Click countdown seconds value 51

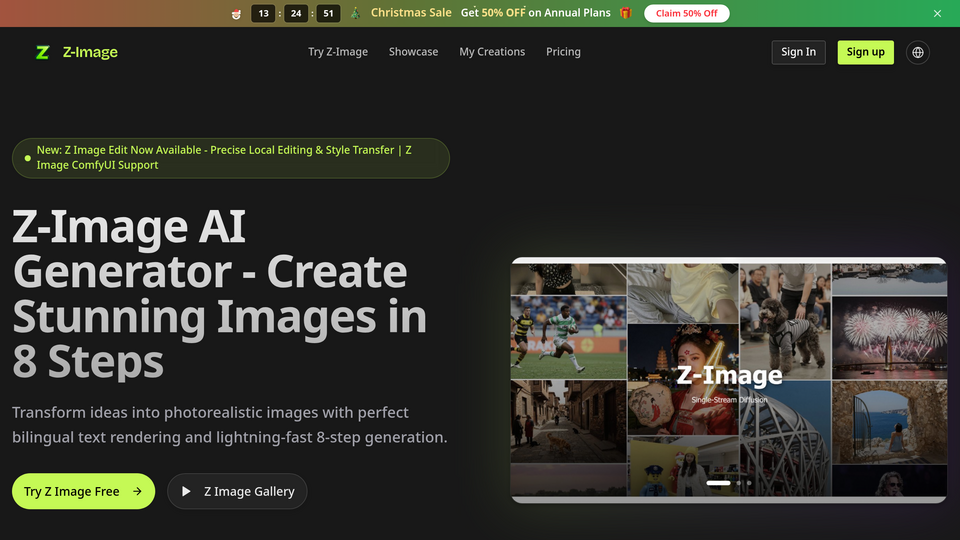pyautogui.click(x=328, y=13)
